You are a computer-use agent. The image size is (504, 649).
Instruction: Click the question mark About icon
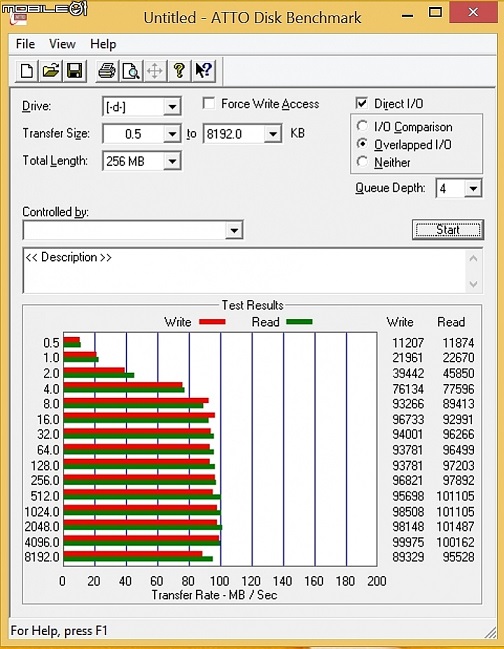pos(179,71)
